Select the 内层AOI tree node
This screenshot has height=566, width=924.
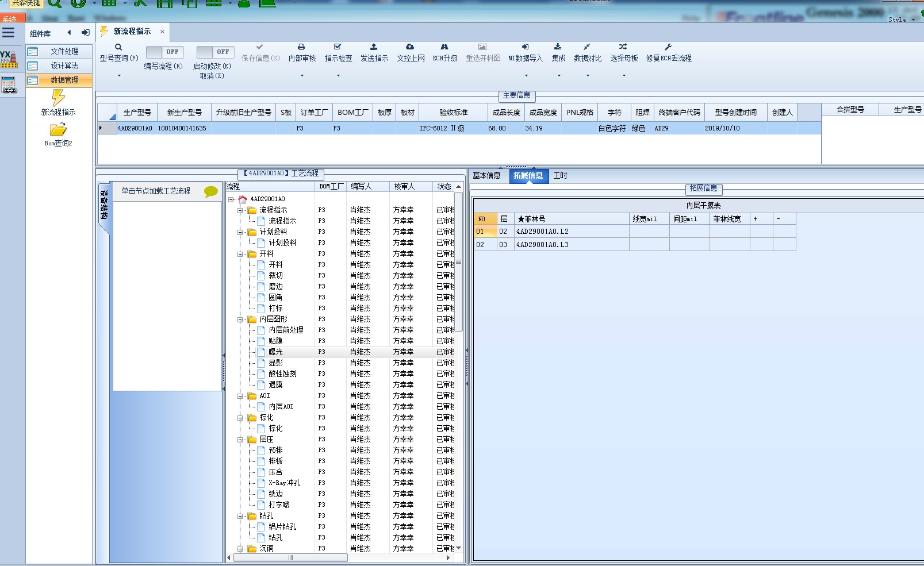281,407
